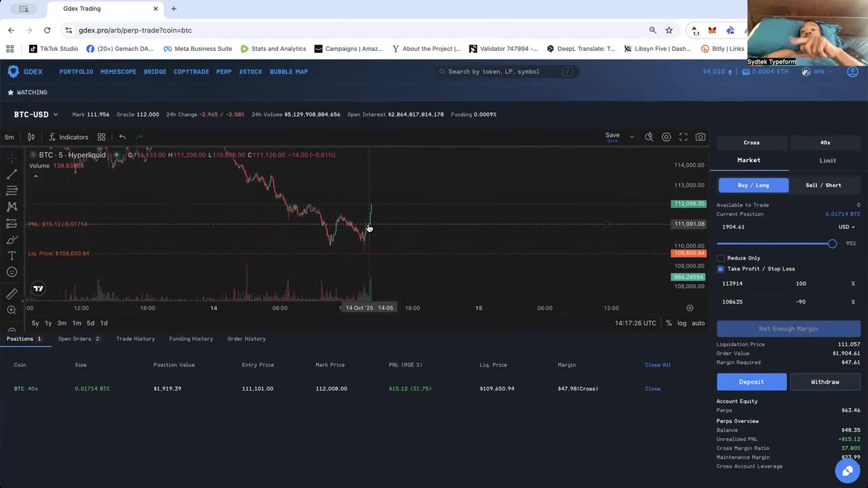Switch margin mode via Cross button
Screen dimensions: 868x488
click(x=751, y=143)
